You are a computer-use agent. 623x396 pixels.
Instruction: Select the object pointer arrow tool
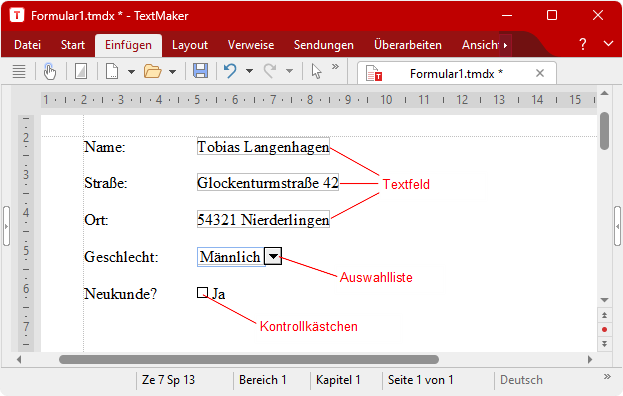pos(316,71)
